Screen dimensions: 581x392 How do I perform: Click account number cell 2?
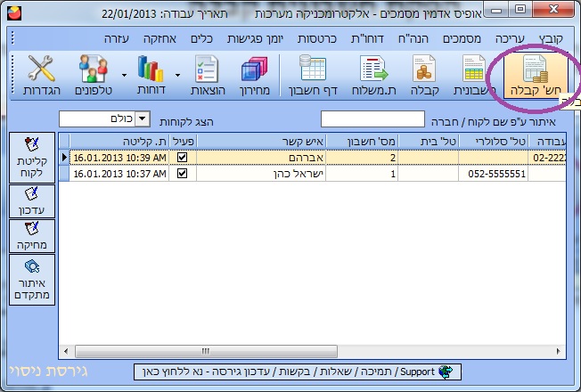(362, 158)
